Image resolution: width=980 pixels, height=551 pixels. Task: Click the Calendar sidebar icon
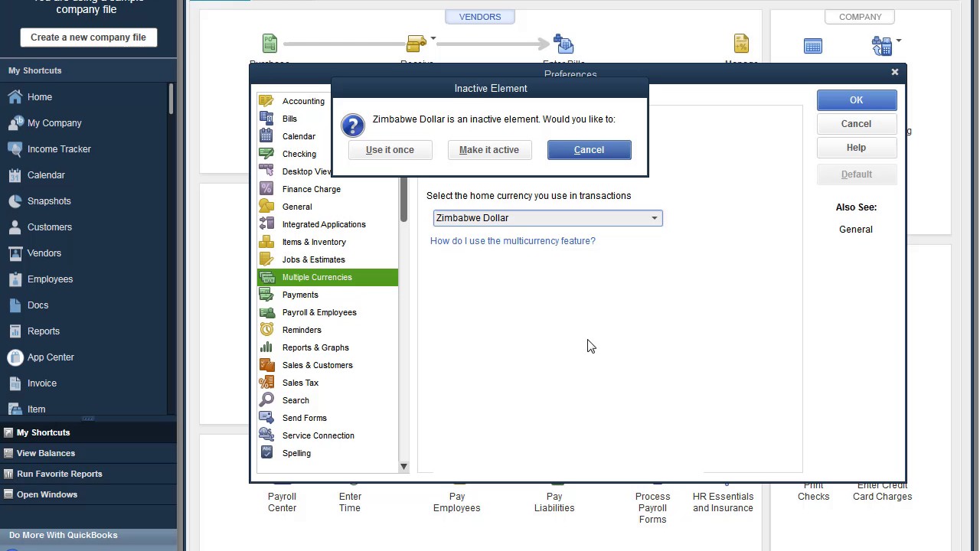tap(15, 175)
